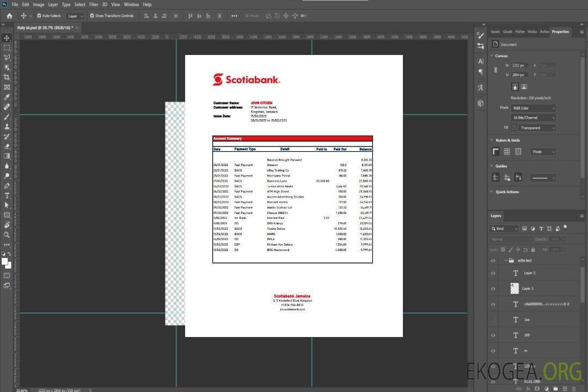Hide the Layer 2 text layer
Screen dimensions: 588x392
[493, 273]
